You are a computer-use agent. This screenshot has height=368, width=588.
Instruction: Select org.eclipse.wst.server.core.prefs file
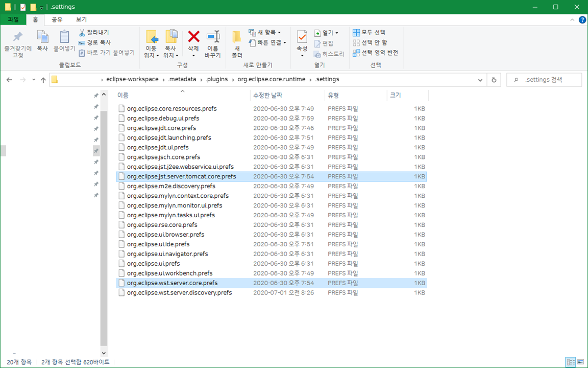(271, 283)
